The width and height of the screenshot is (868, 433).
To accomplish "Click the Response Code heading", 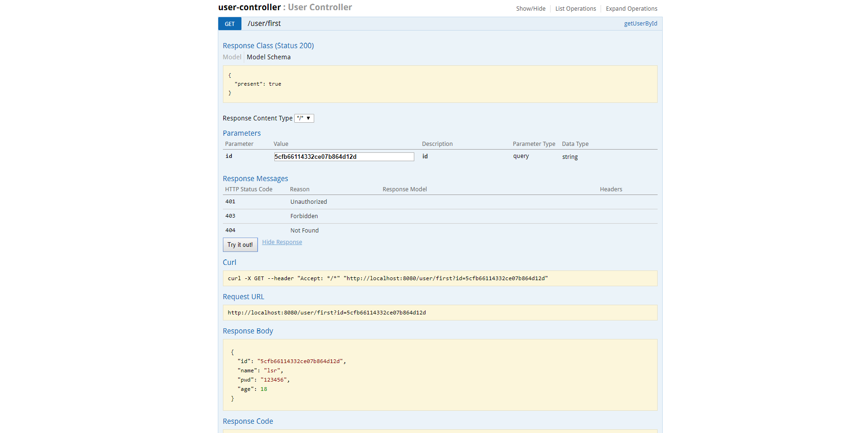I will click(248, 421).
